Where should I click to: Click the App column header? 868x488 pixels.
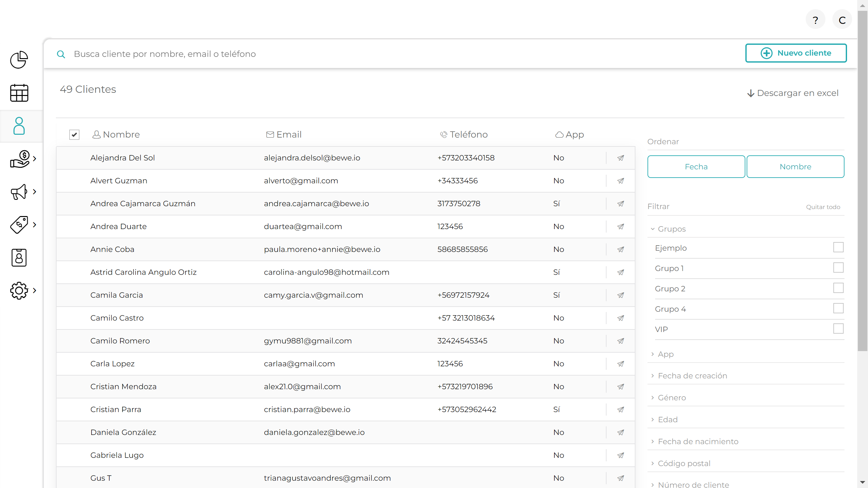569,134
